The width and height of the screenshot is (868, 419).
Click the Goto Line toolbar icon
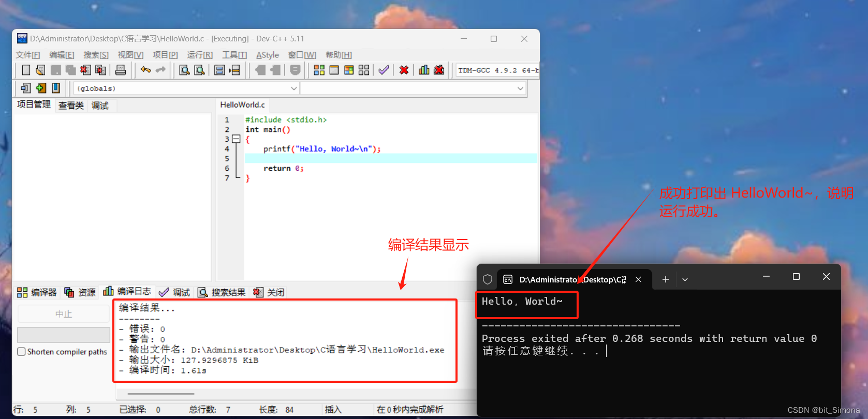234,70
